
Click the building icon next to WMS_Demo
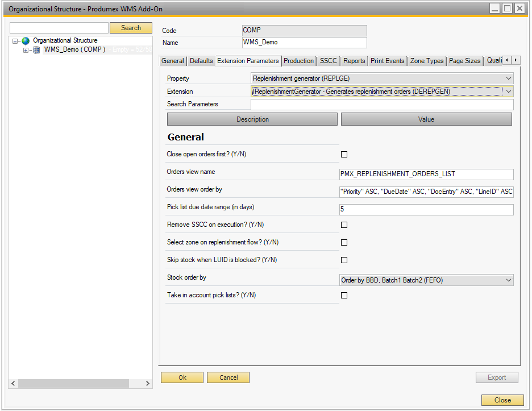pyautogui.click(x=36, y=50)
